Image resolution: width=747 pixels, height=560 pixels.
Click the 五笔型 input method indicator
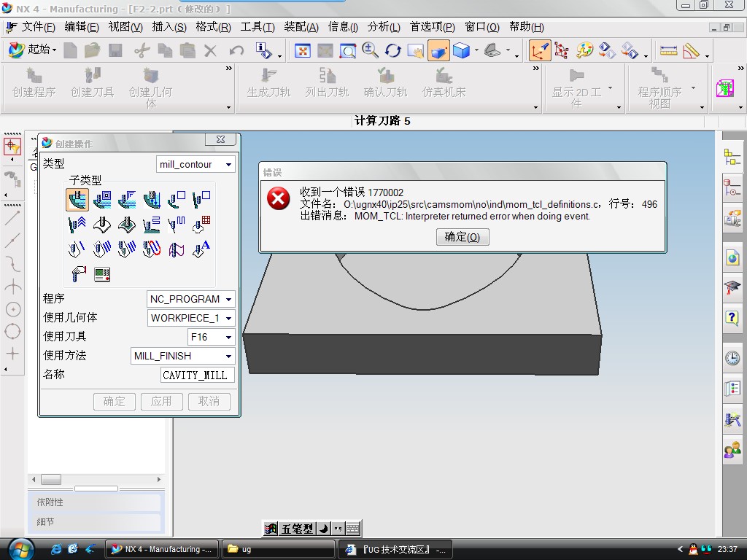click(x=297, y=529)
